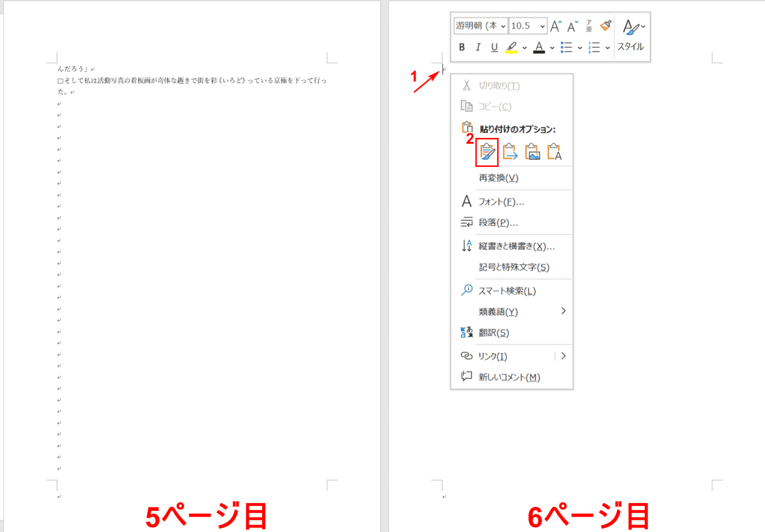This screenshot has height=532, width=765.
Task: Choose 翻訳(S) menu item
Action: [x=512, y=332]
